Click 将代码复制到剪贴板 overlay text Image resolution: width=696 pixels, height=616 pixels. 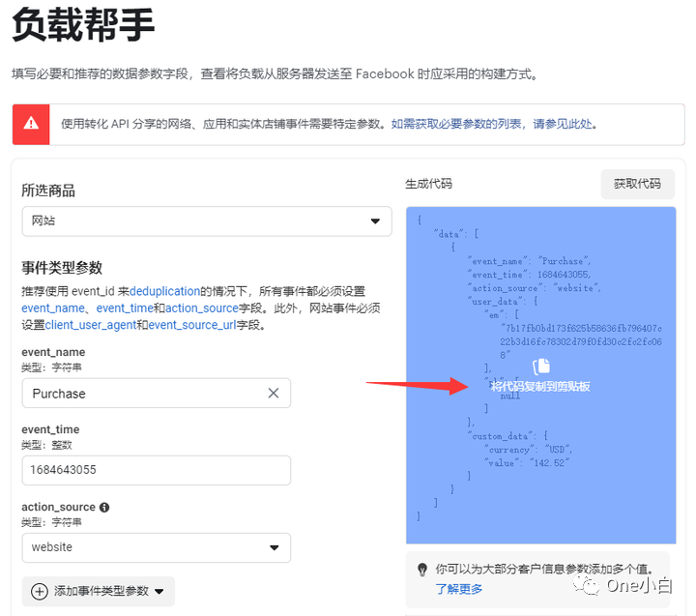540,387
